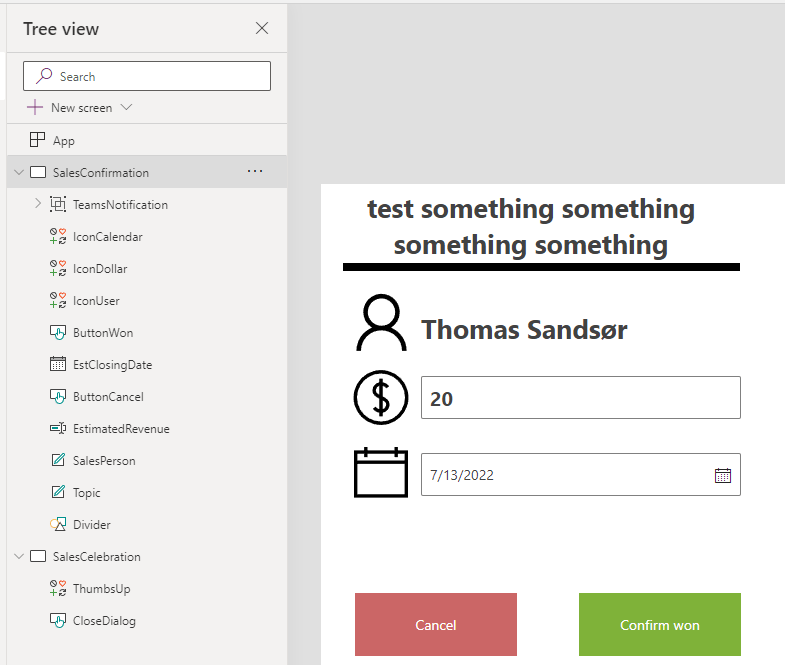This screenshot has width=785, height=665.
Task: Select the App icon in tree
Action: (x=38, y=140)
